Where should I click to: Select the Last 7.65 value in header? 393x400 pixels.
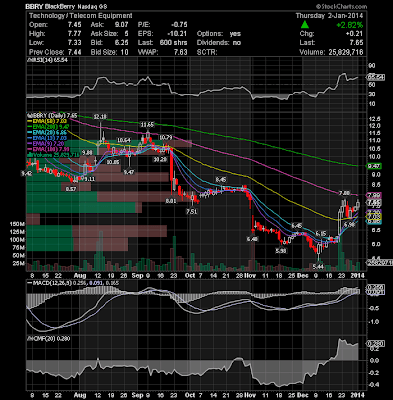coord(357,43)
